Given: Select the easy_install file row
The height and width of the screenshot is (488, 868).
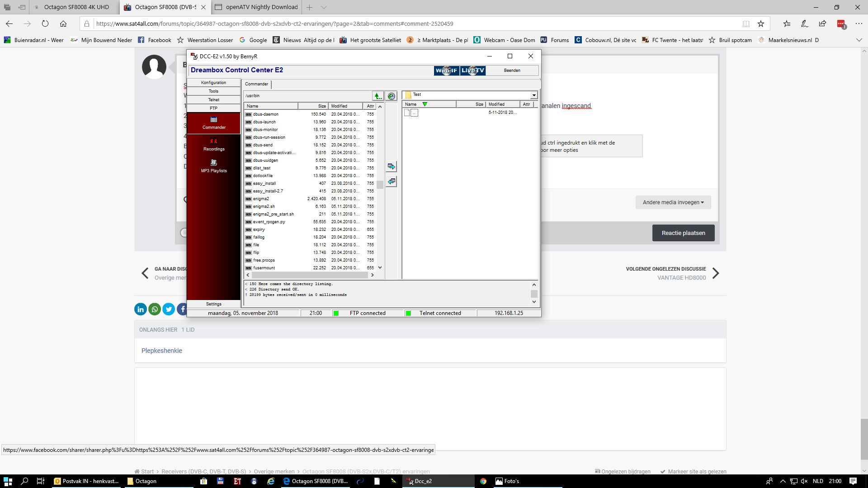Looking at the screenshot, I should 310,183.
